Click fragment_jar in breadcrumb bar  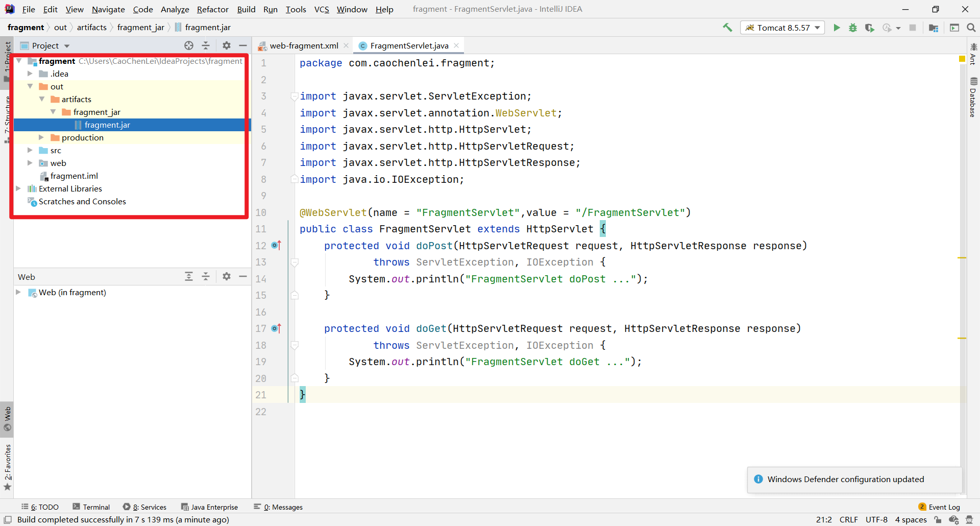[141, 28]
